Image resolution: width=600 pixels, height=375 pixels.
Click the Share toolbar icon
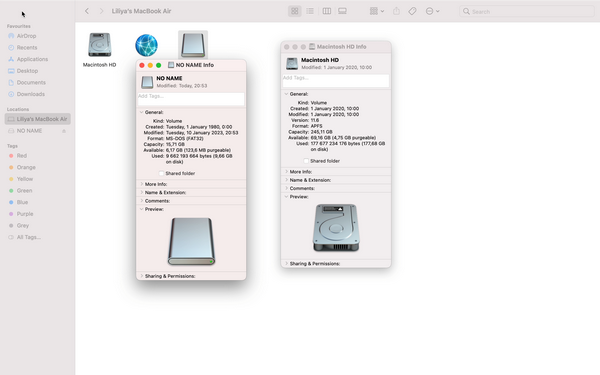coord(396,11)
